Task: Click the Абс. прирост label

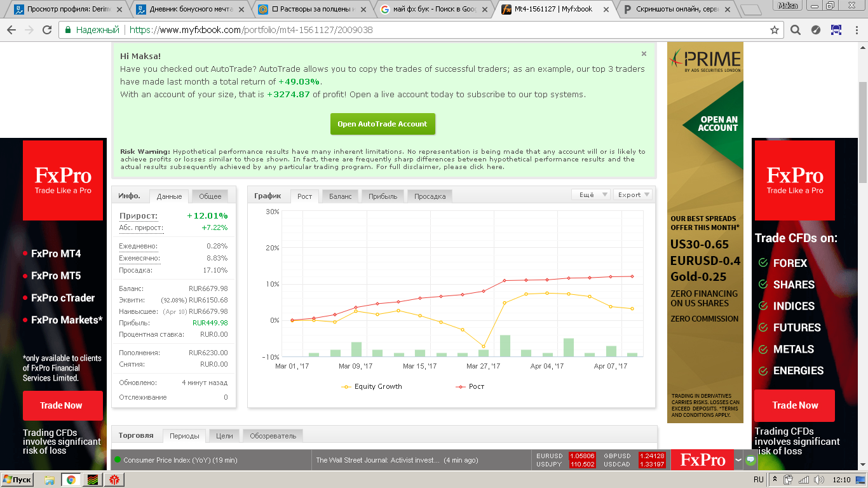Action: (x=140, y=227)
